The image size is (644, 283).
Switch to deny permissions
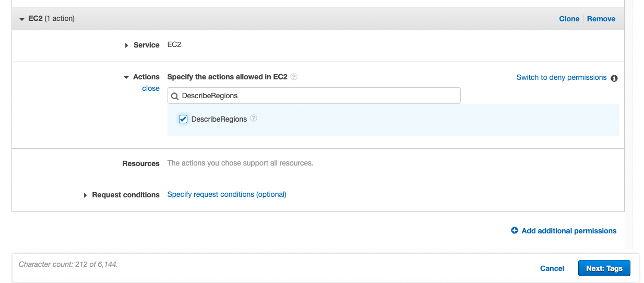tap(562, 77)
